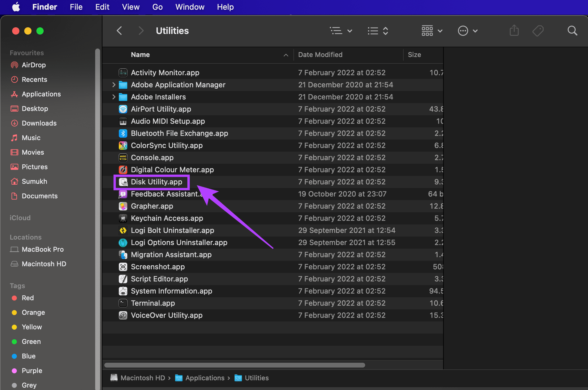Click the Share toolbar icon

tap(514, 30)
